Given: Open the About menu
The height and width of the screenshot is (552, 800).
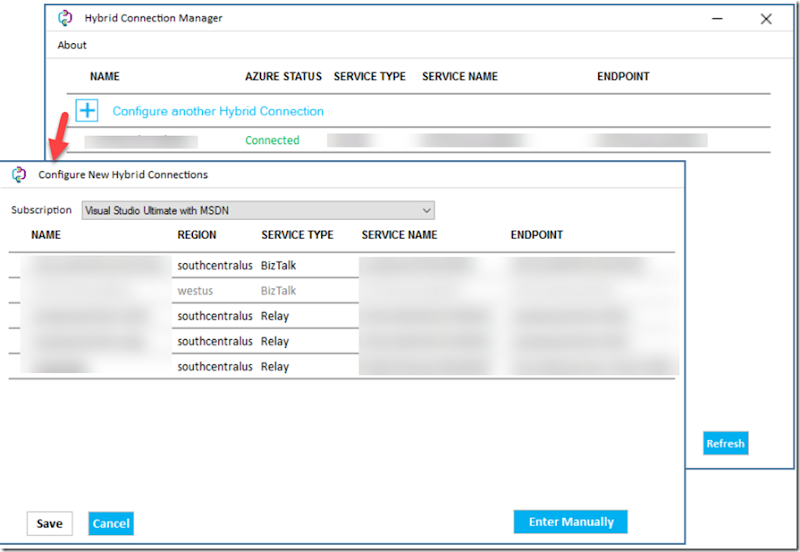Looking at the screenshot, I should pyautogui.click(x=72, y=45).
